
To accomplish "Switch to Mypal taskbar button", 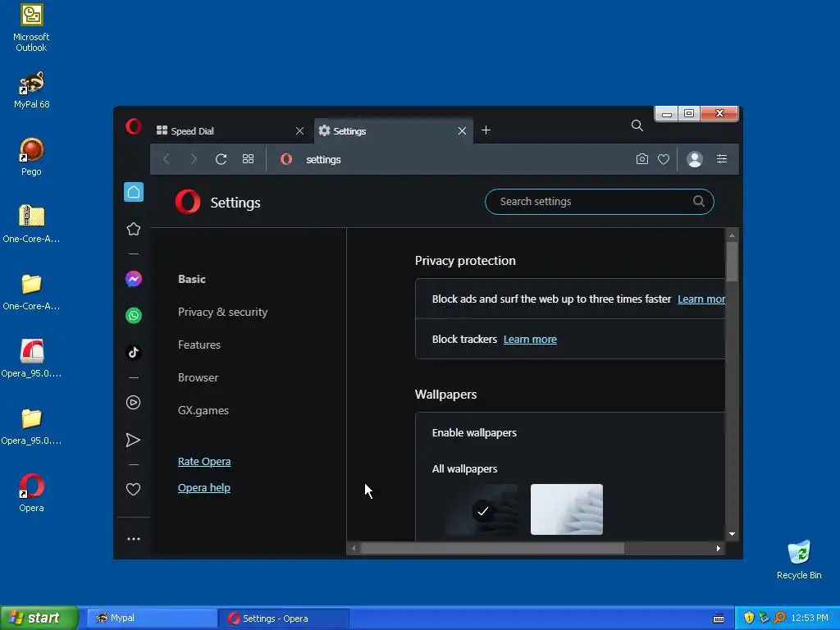I will tap(152, 619).
